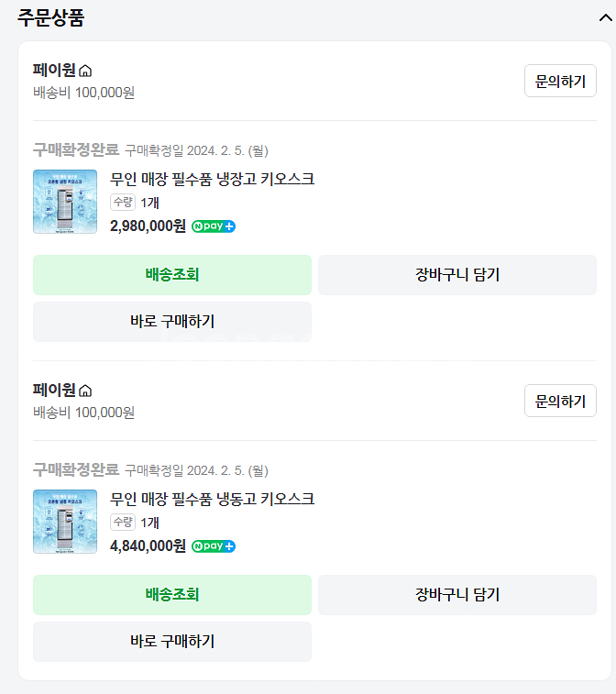Click home icon beside 페이원 above 냉동고 order
The image size is (616, 694).
85,391
